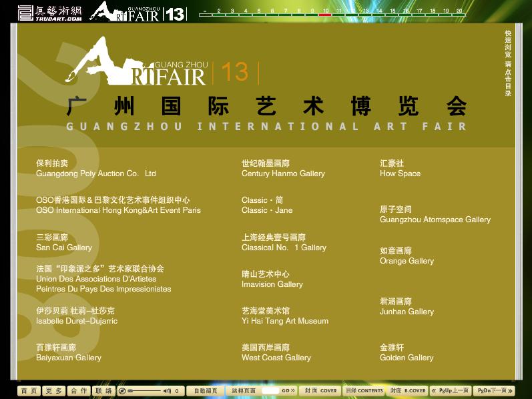532x399 pixels.
Task: Jump to page 5 marker
Action: (259, 13)
